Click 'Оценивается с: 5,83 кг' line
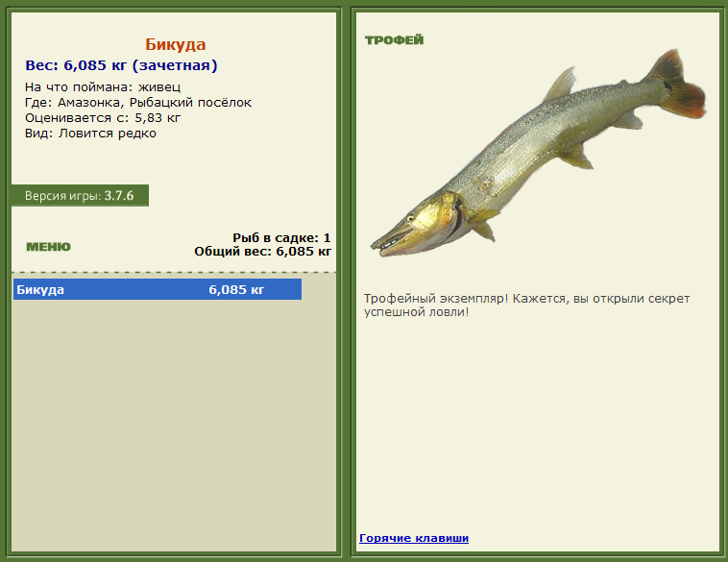Viewport: 728px width, 562px height. pyautogui.click(x=103, y=118)
